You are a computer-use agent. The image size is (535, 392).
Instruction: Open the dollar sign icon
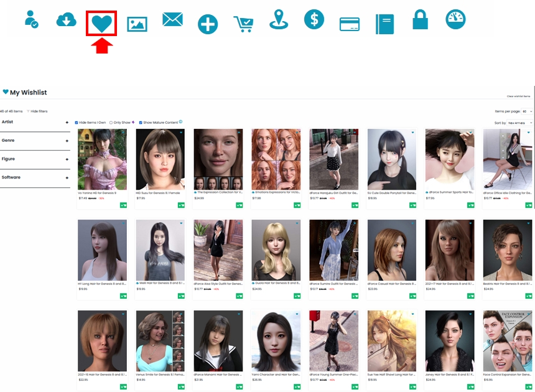(314, 20)
